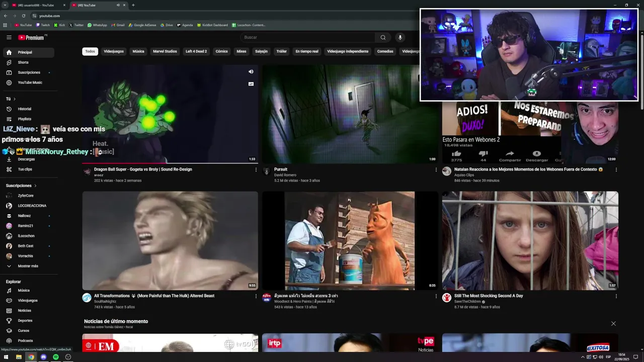Image resolution: width=644 pixels, height=362 pixels.
Task: Mute the Gogeta vs Broly preview
Action: 251,72
